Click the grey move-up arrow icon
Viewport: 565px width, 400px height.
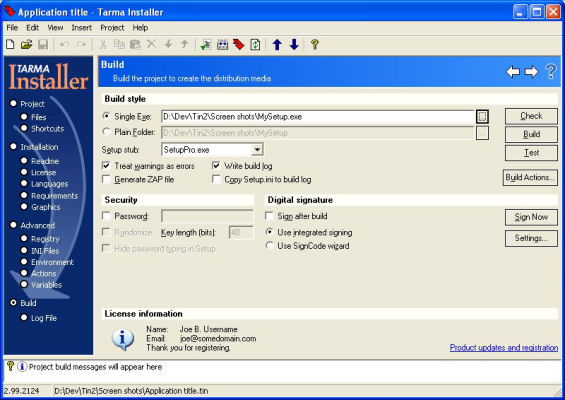[x=184, y=44]
